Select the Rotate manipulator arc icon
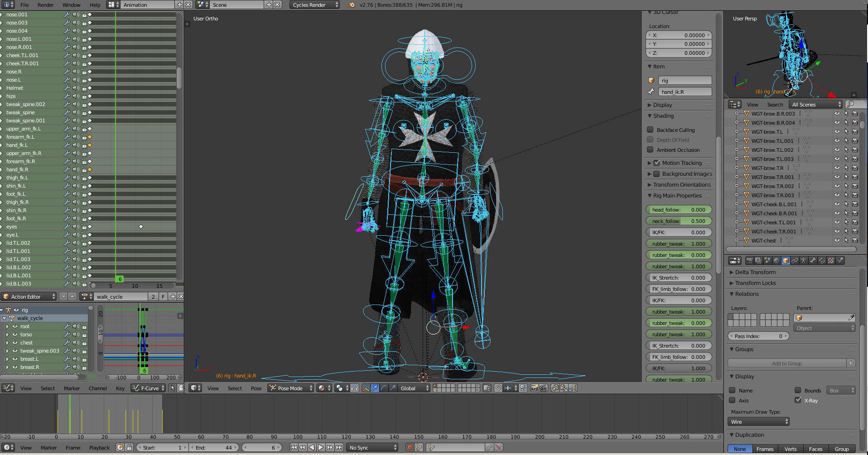 384,388
